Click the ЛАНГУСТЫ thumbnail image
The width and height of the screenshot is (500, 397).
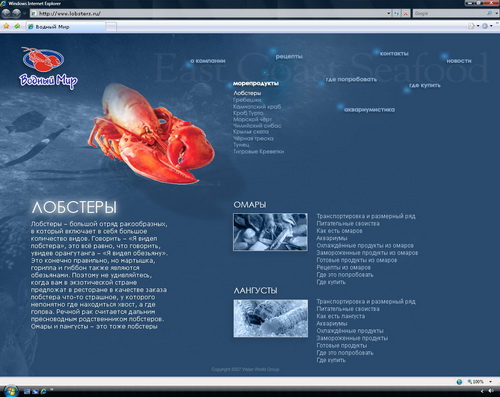271,318
